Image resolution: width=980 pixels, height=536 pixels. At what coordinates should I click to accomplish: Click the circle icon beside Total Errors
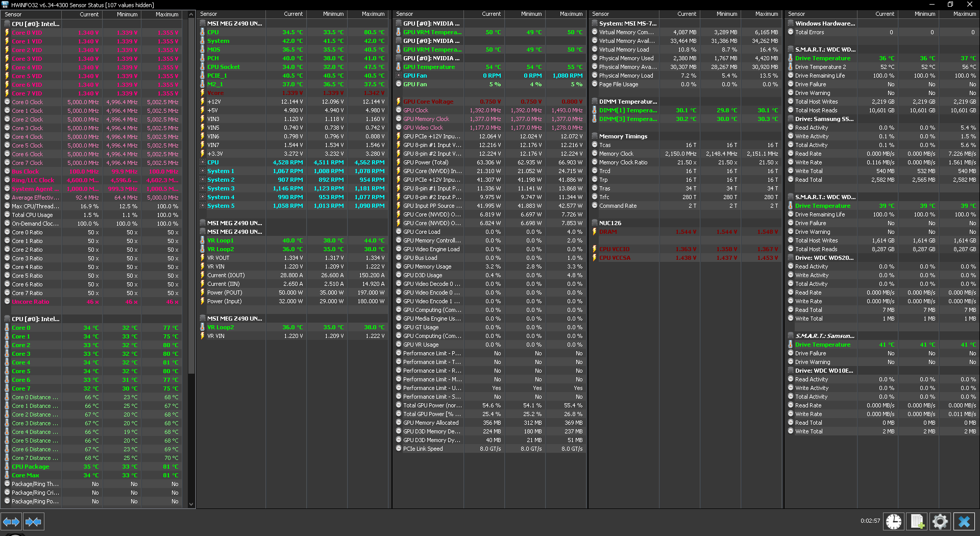pos(791,32)
